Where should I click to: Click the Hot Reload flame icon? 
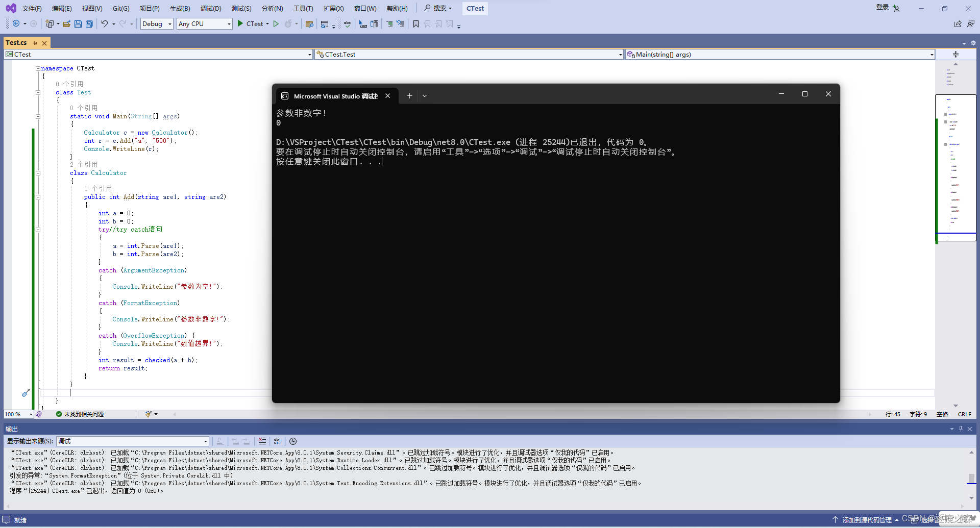pyautogui.click(x=288, y=24)
